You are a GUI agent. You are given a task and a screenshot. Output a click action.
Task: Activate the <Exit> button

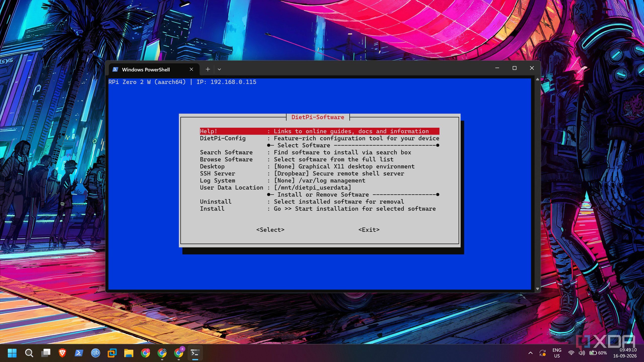coord(369,230)
